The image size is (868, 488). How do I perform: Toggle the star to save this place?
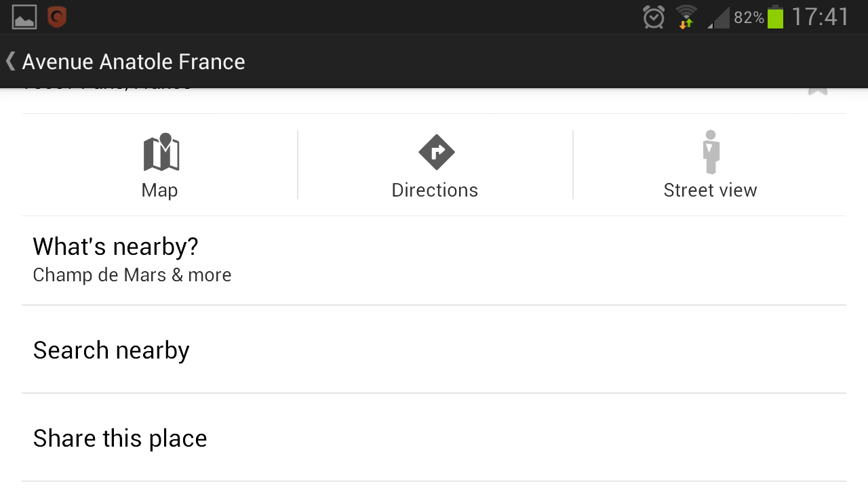pyautogui.click(x=818, y=91)
